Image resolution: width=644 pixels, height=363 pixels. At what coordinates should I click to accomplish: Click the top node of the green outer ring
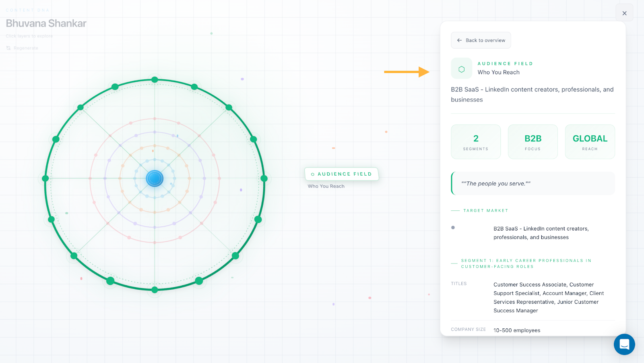pos(155,80)
